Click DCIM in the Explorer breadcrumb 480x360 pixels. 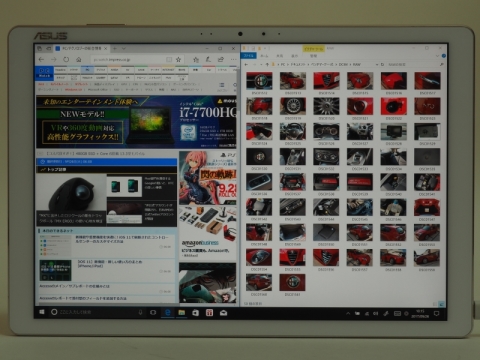click(x=343, y=64)
